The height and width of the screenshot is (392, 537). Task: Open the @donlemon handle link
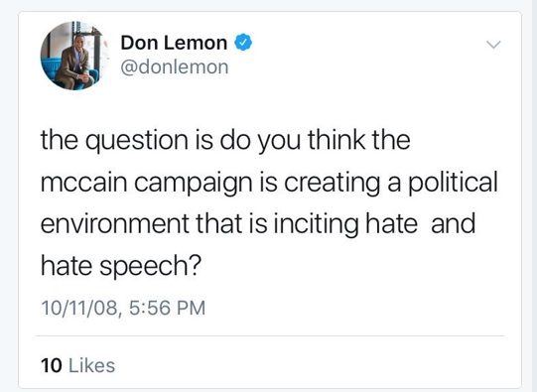[x=175, y=66]
